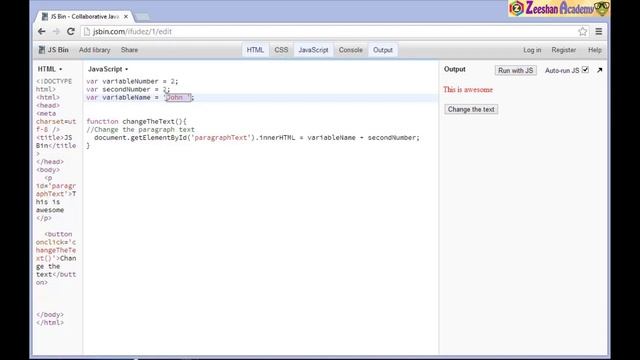The width and height of the screenshot is (640, 360).
Task: Click the 'var secondNumber' code line
Action: pyautogui.click(x=128, y=89)
